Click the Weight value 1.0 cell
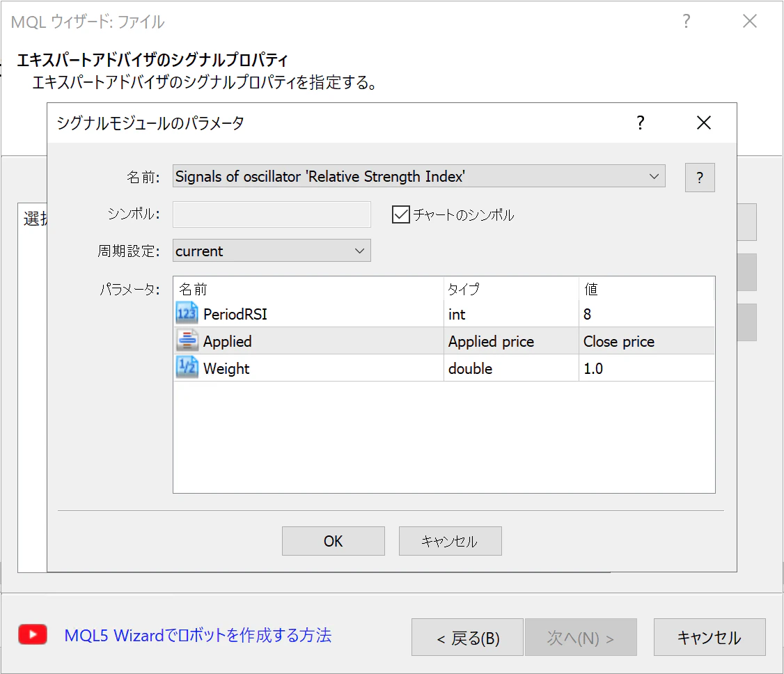784x674 pixels. click(x=647, y=368)
